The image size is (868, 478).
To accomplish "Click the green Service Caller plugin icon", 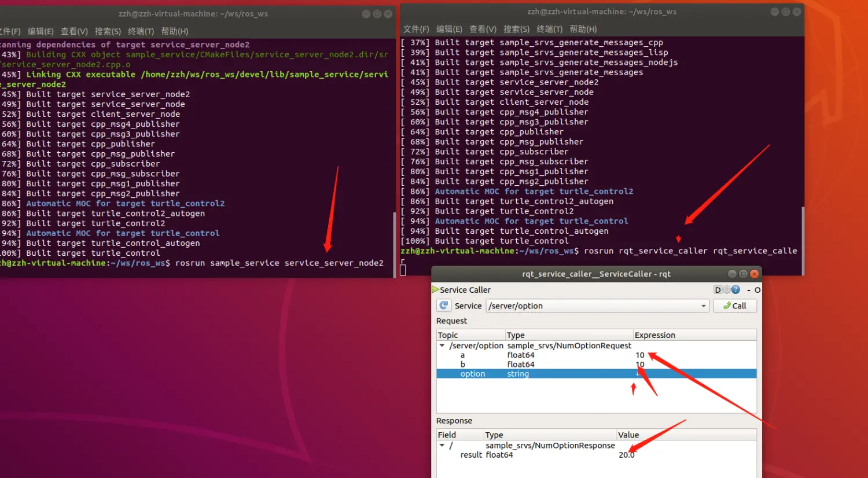I will [435, 289].
